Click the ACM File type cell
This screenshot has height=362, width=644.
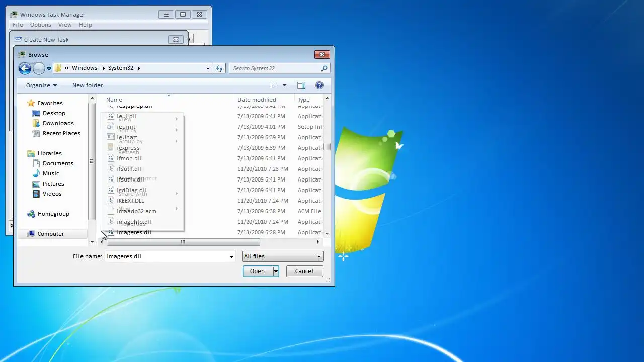click(309, 211)
